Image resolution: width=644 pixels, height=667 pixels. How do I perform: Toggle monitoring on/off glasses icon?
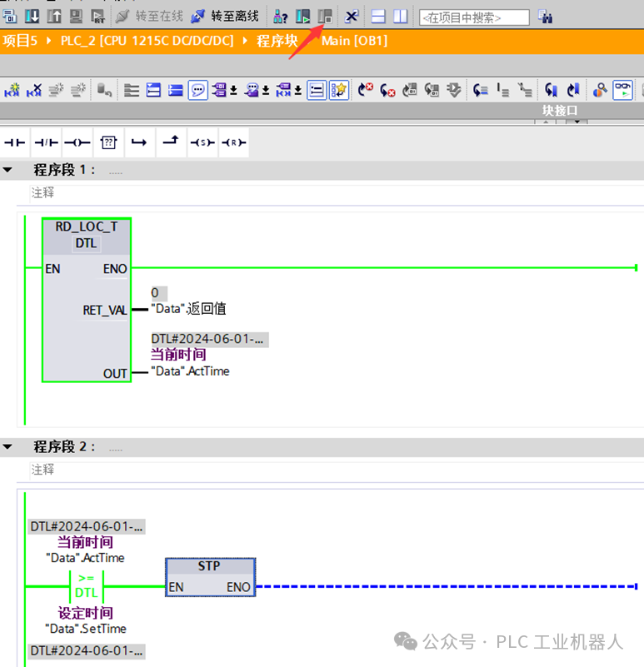pos(622,90)
